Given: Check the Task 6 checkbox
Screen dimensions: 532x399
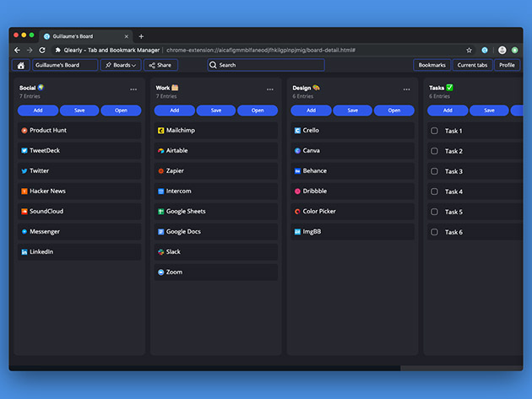Looking at the screenshot, I should pyautogui.click(x=434, y=232).
